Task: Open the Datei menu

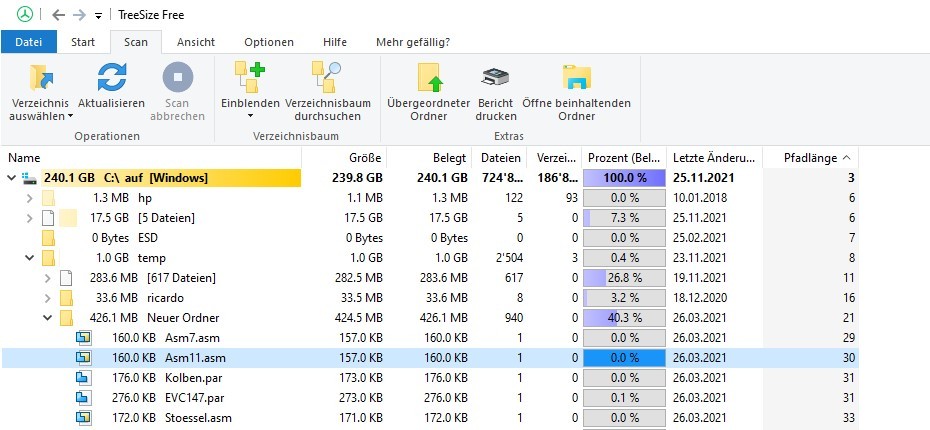Action: pos(28,42)
